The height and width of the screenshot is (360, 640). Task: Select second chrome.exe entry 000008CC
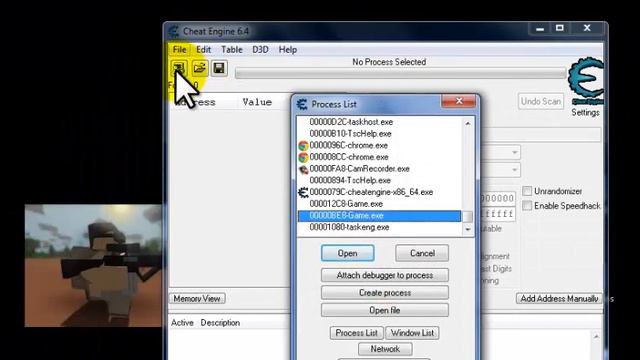pyautogui.click(x=349, y=157)
